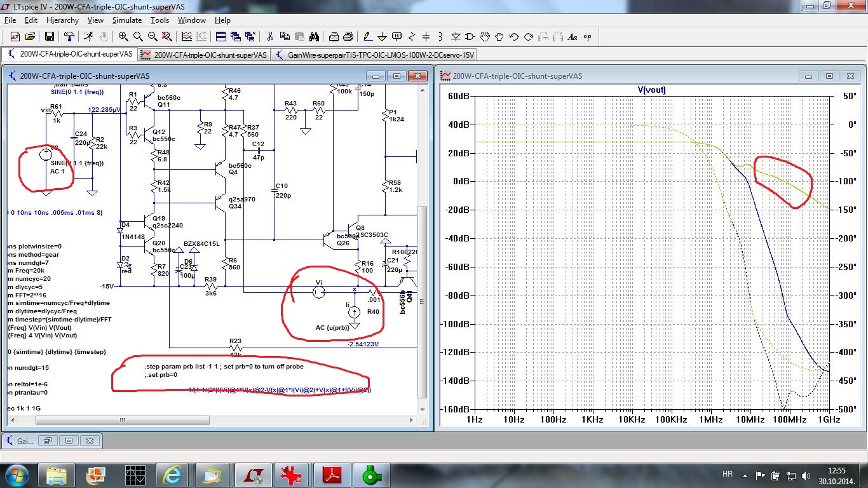This screenshot has height=488, width=868.
Task: Save the schematic with the floppy icon
Action: [49, 36]
